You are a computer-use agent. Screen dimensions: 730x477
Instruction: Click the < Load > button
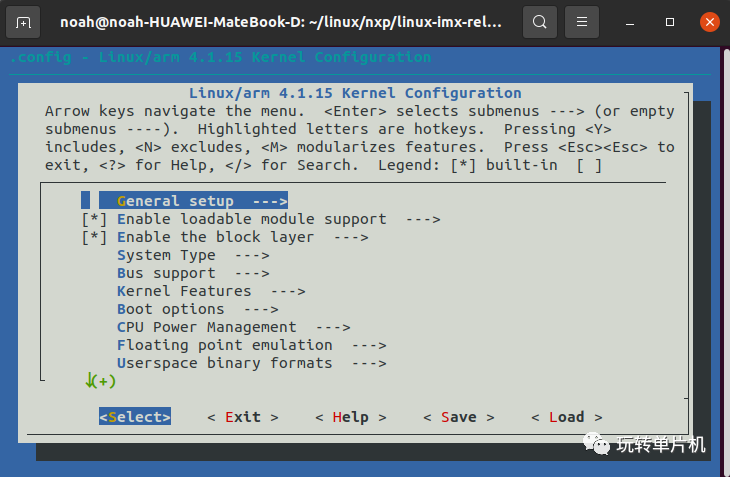pyautogui.click(x=567, y=417)
